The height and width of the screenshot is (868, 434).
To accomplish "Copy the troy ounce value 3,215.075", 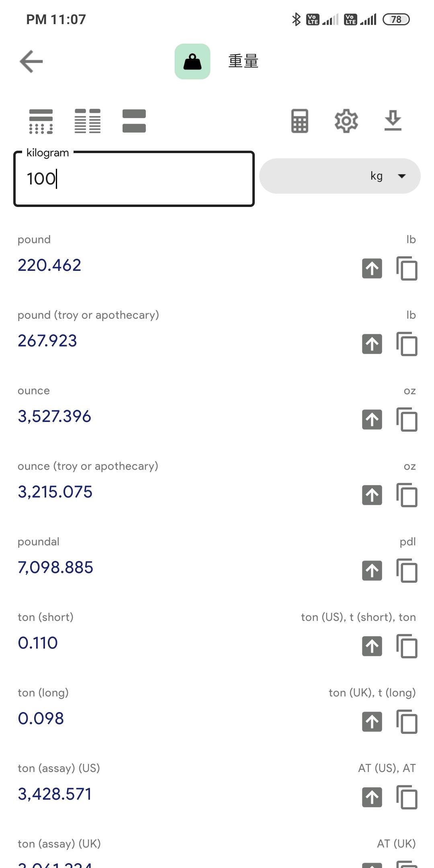I will pyautogui.click(x=407, y=495).
